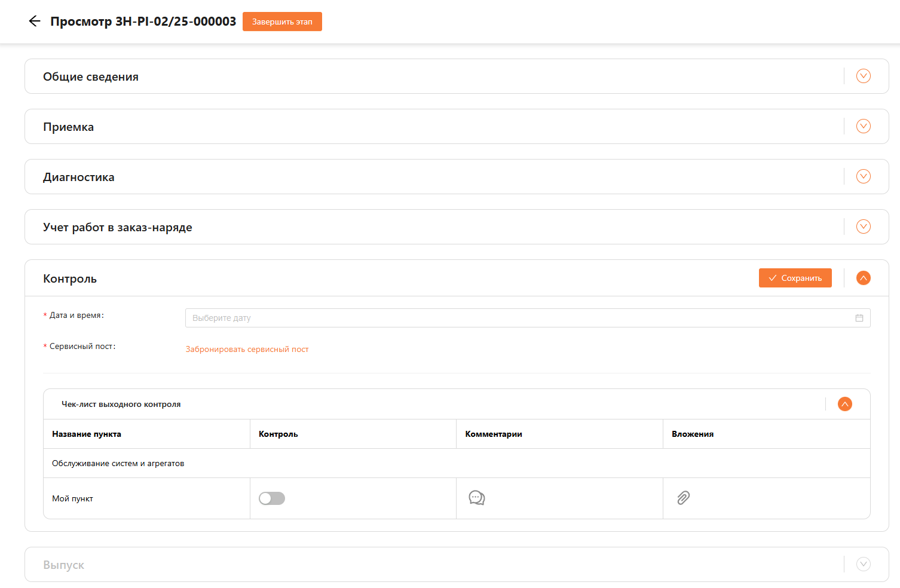The width and height of the screenshot is (900, 588).
Task: Expand the Выпуск section
Action: (863, 564)
